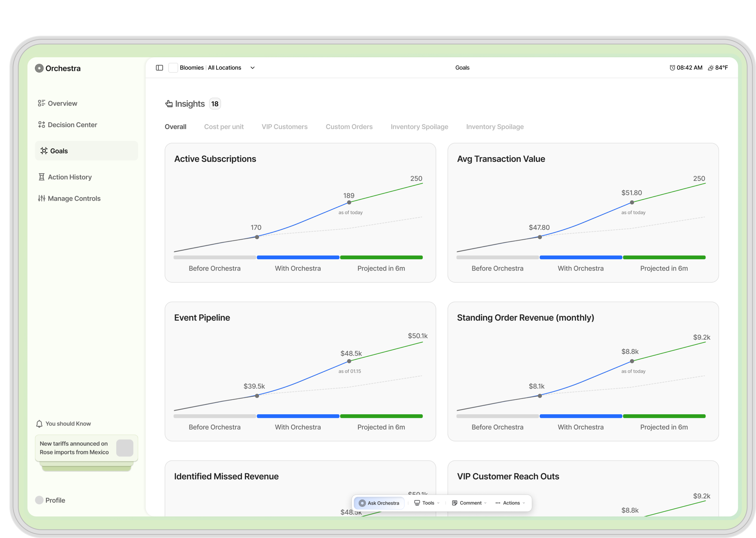The height and width of the screenshot is (538, 756).
Task: Open the Actions dropdown
Action: (510, 503)
